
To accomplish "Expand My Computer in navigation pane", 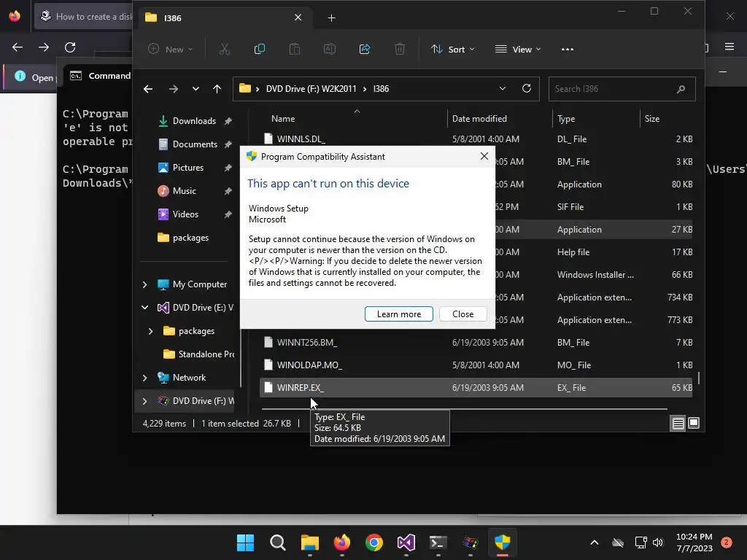I will (145, 284).
